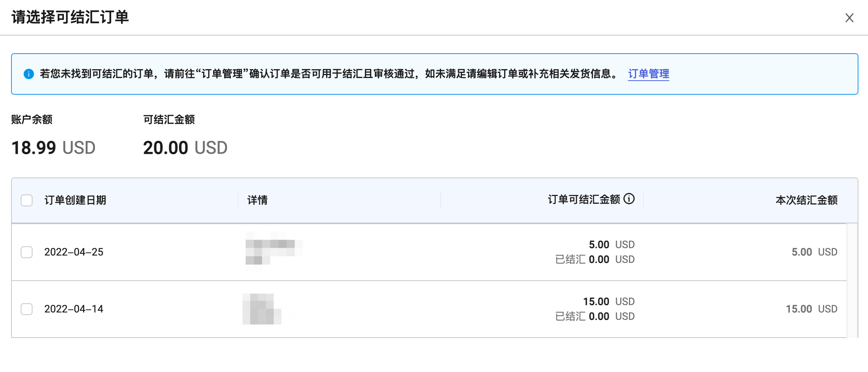Click the 18.99 USD account balance
Screen dimensions: 868x372
click(x=54, y=148)
